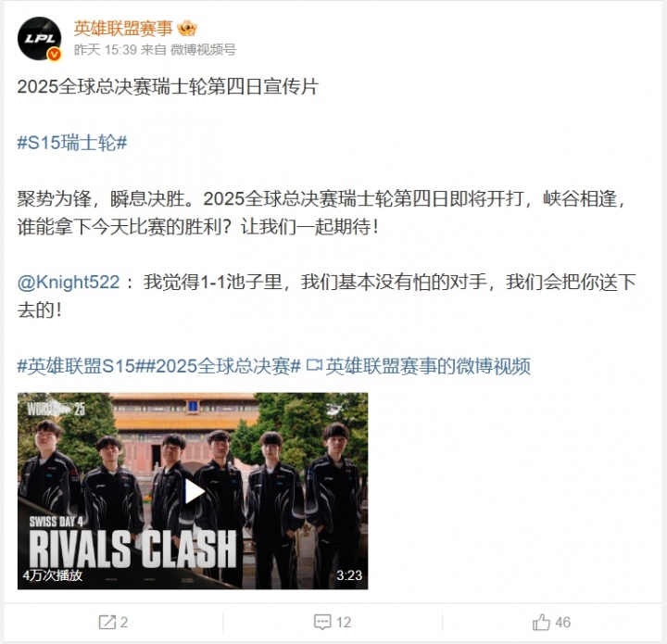Open 英雄联盟赛事的微博视频 link
Screen dimensions: 667x644
click(428, 366)
